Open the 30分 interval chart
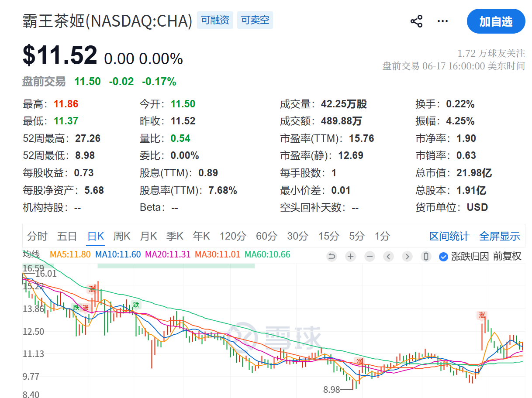The image size is (532, 398). 297,236
